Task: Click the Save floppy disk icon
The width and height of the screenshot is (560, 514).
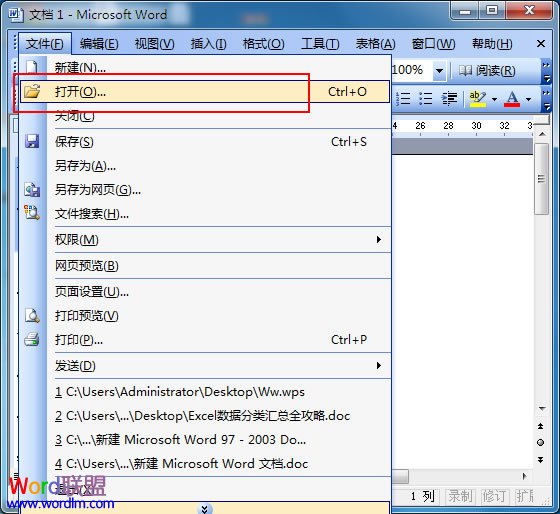Action: coord(32,141)
